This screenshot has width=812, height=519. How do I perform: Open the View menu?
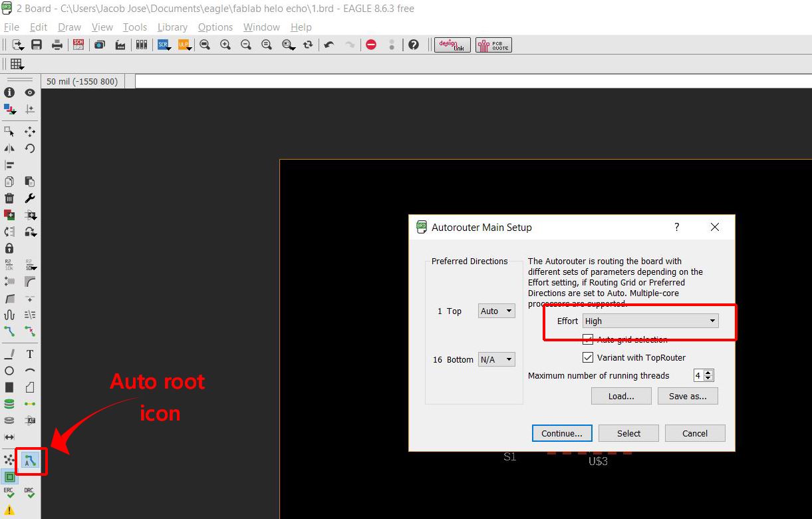(x=102, y=27)
